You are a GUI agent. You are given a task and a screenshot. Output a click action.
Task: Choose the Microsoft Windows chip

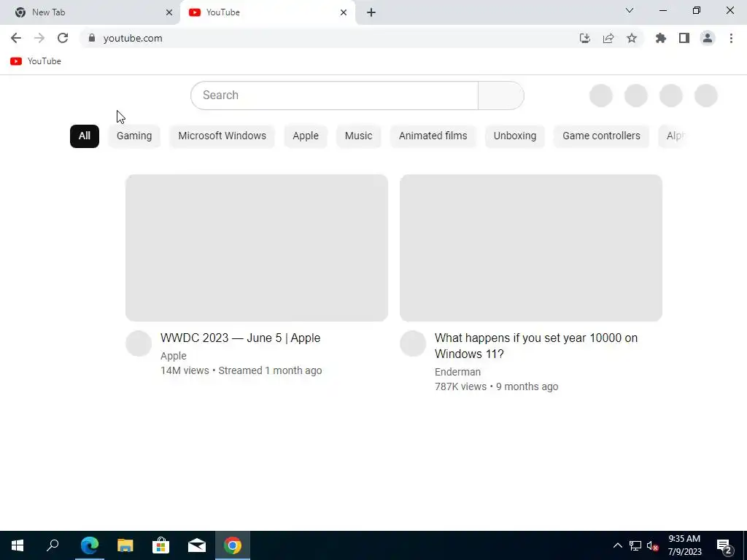[x=222, y=136]
